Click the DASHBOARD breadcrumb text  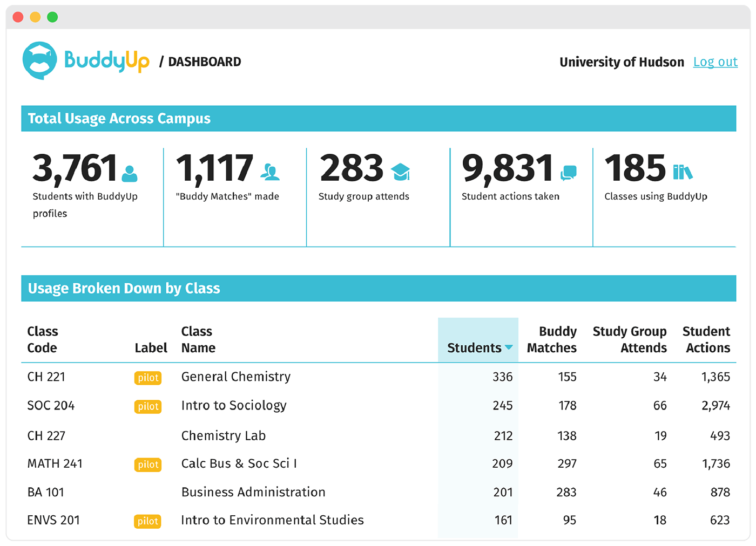point(205,62)
